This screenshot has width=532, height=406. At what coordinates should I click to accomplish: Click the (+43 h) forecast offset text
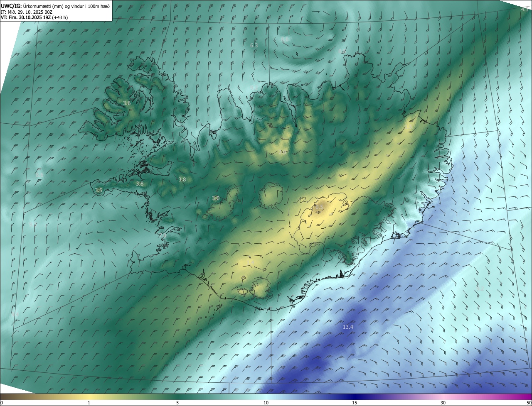pyautogui.click(x=59, y=17)
